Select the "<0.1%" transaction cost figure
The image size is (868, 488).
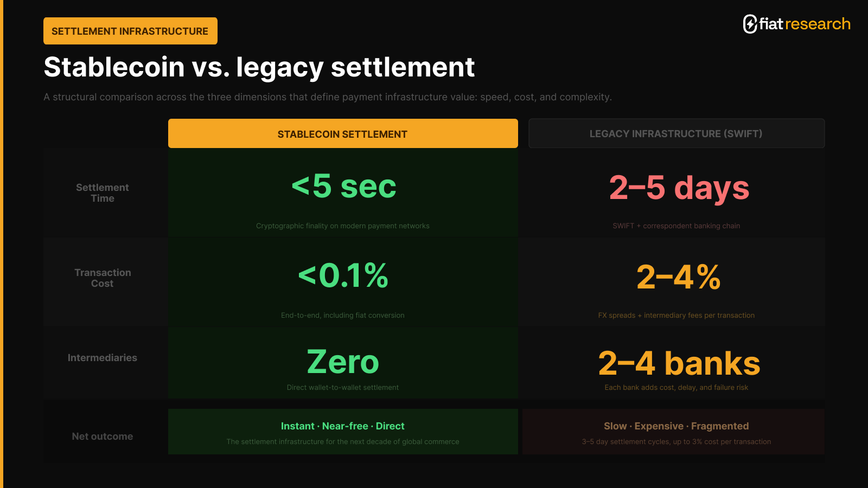click(x=343, y=275)
